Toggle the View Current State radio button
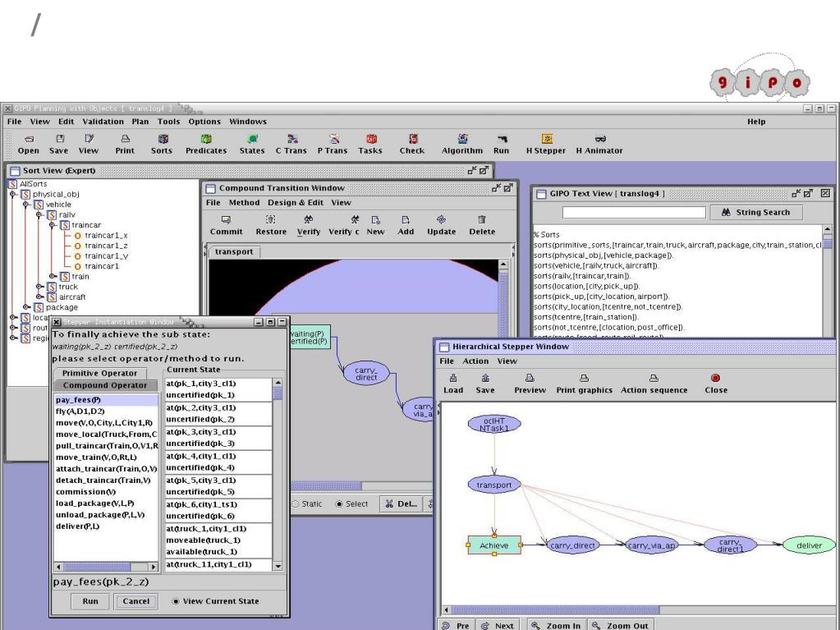 (x=176, y=601)
